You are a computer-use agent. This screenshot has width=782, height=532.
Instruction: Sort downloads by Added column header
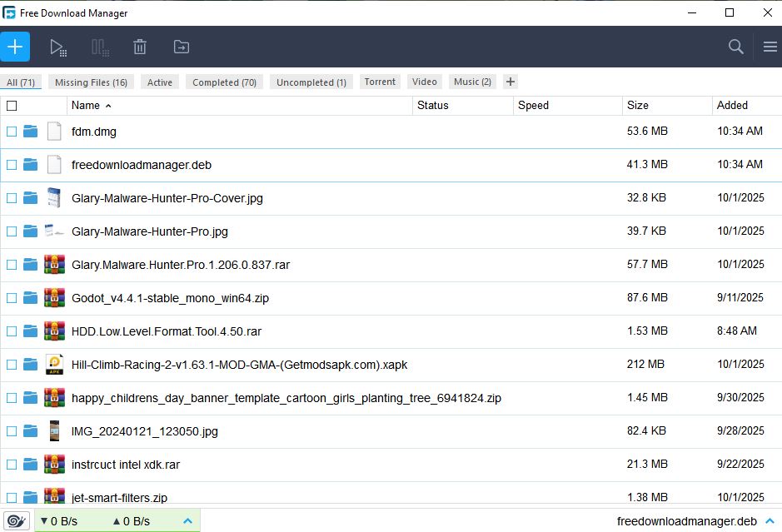[732, 106]
